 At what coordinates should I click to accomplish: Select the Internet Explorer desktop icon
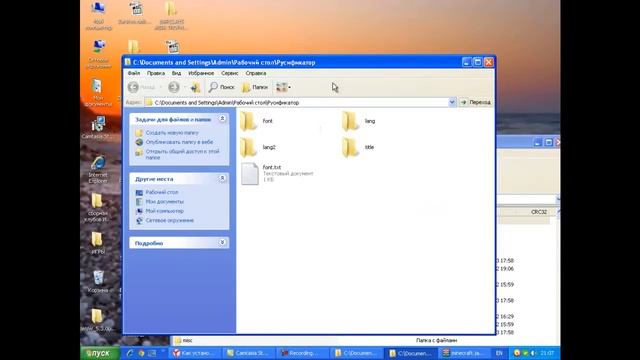(x=98, y=169)
